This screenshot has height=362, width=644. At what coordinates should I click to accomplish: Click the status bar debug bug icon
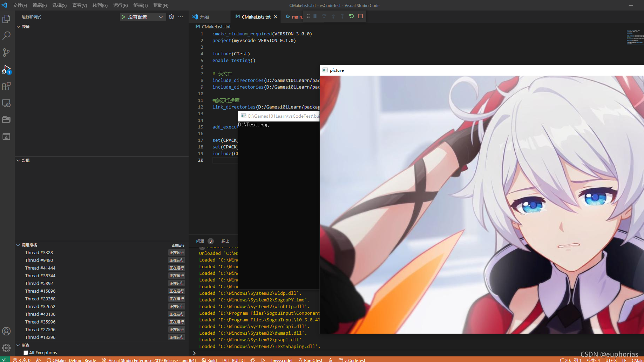pos(253,360)
